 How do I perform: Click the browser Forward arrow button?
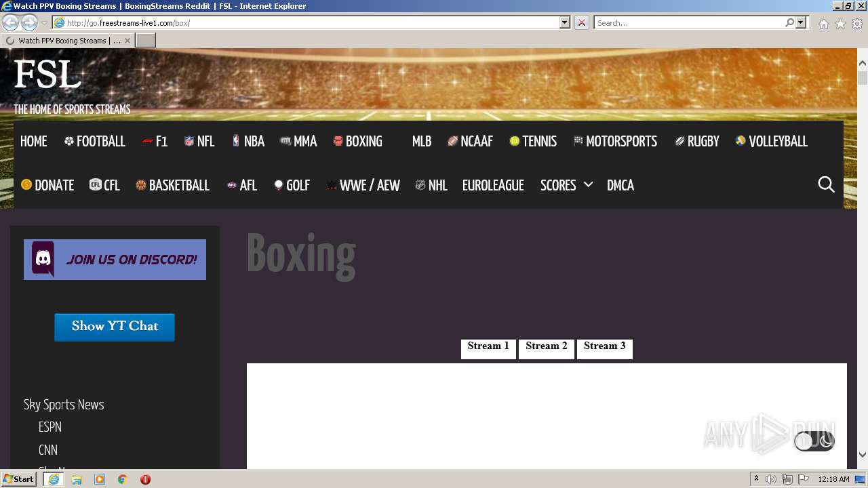29,23
